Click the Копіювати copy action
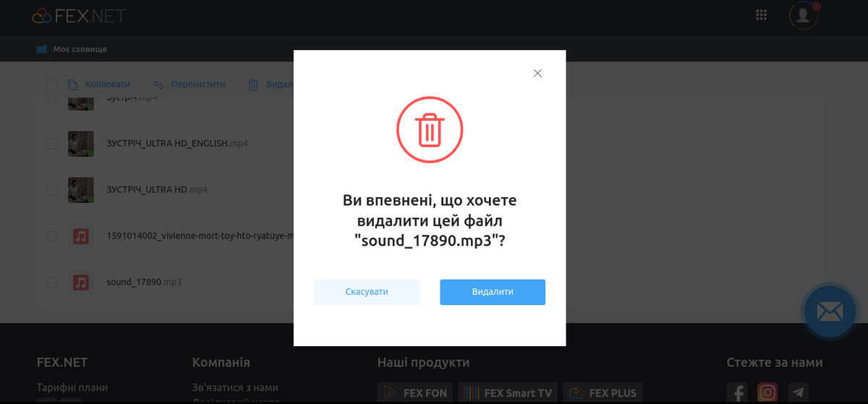868x404 pixels. [x=99, y=85]
